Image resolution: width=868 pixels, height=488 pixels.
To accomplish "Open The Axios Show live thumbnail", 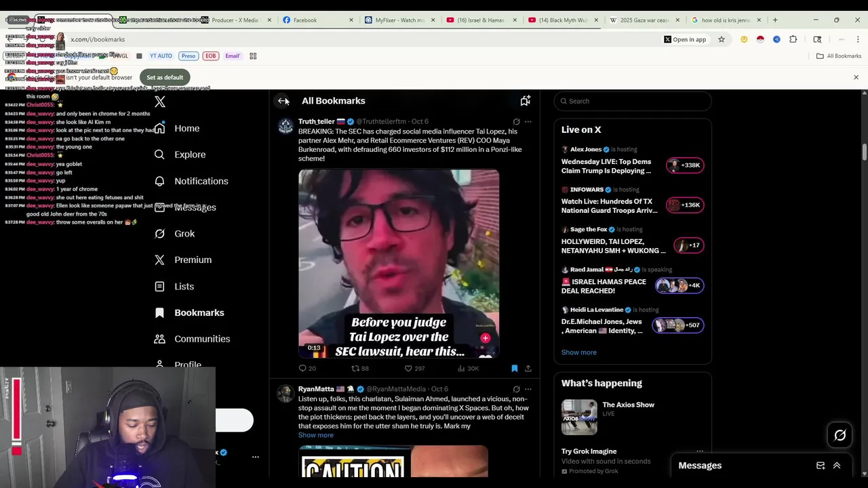I will coord(579,417).
